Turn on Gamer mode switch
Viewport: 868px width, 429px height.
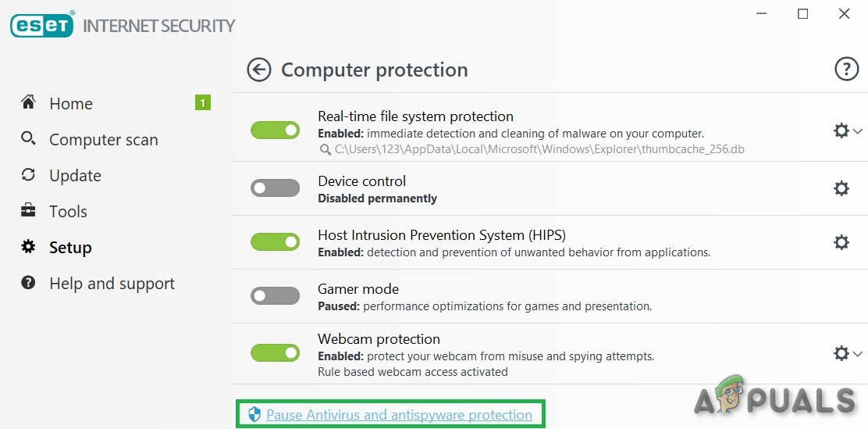[x=275, y=296]
